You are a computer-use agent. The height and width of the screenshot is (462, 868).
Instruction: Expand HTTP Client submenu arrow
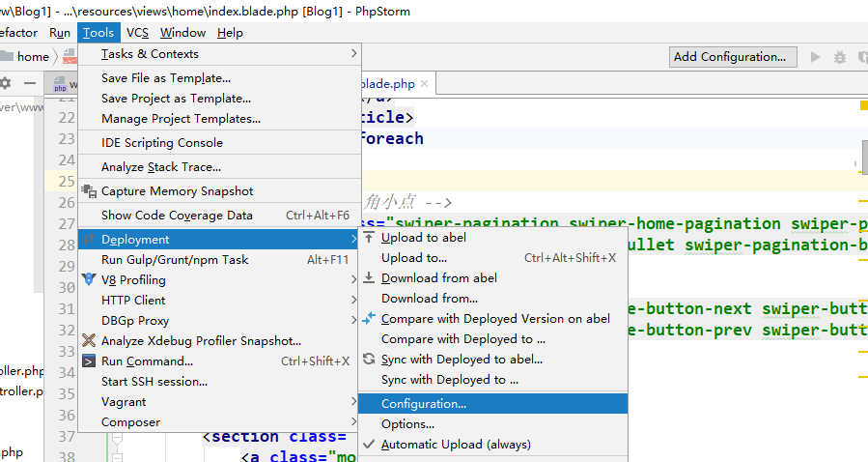[x=353, y=300]
